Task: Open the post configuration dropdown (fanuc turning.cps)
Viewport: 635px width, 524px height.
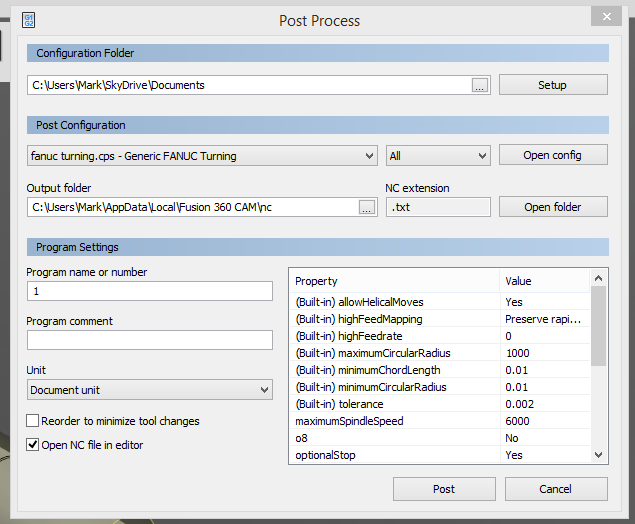Action: (x=202, y=156)
